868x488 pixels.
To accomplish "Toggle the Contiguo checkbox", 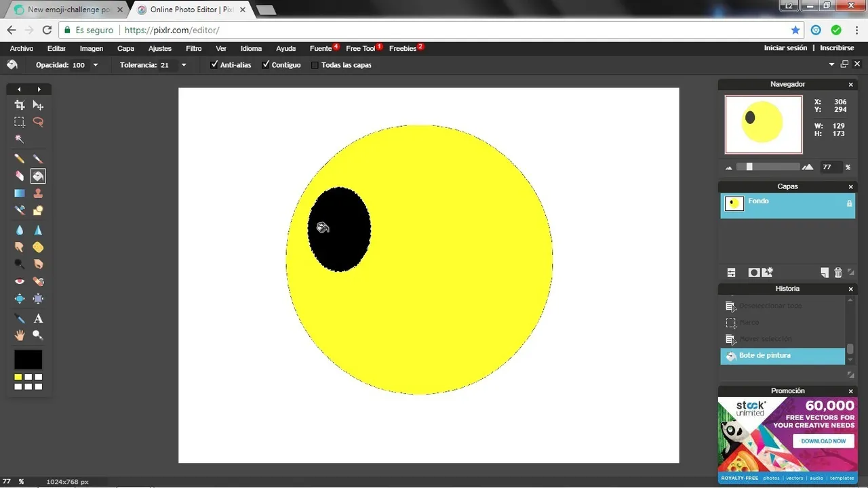I will click(x=266, y=64).
